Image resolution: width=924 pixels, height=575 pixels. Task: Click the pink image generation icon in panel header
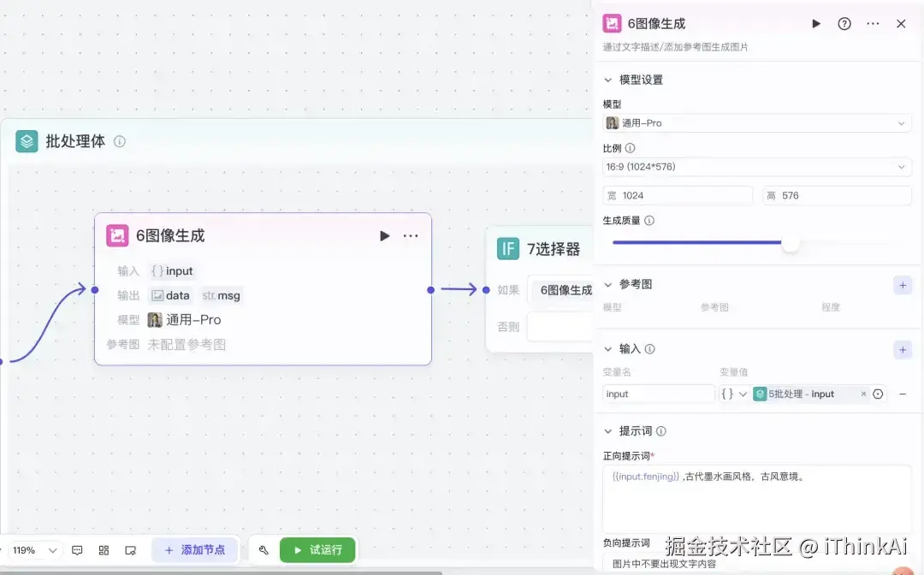pos(612,24)
